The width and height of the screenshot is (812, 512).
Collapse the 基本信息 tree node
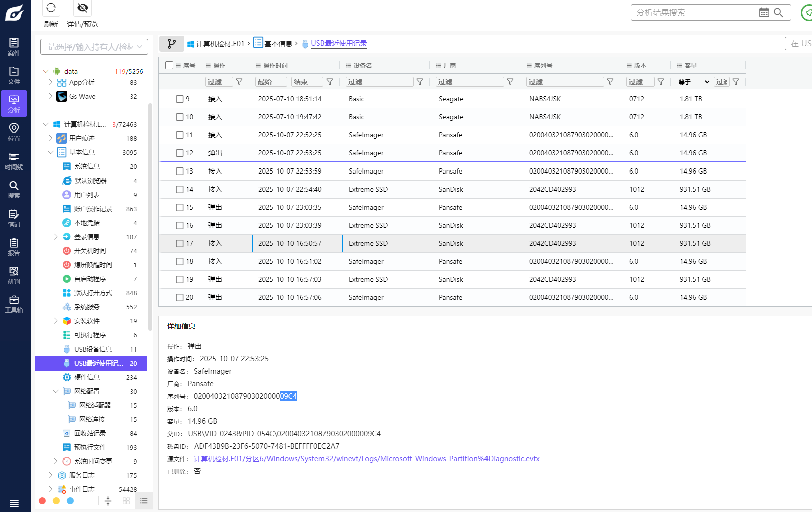tap(51, 152)
